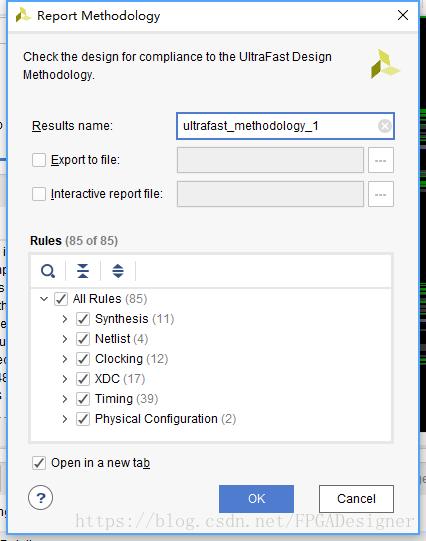Viewport: 426px width, 541px height.
Task: Click the collapse all rules icon
Action: coord(83,271)
